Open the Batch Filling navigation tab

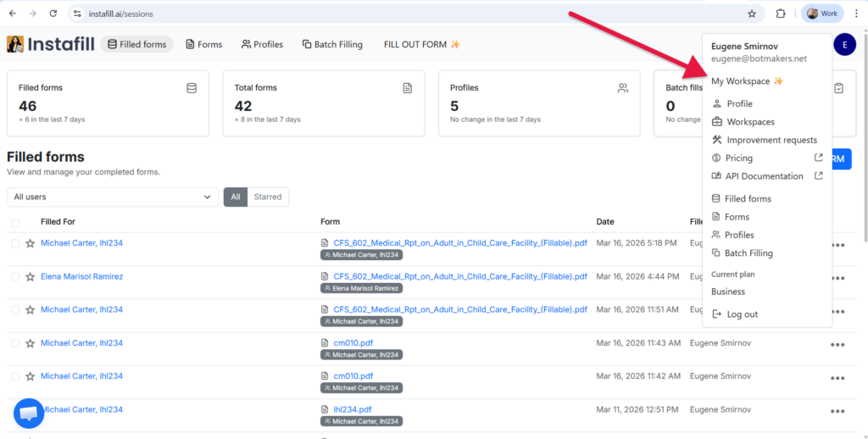click(x=332, y=44)
